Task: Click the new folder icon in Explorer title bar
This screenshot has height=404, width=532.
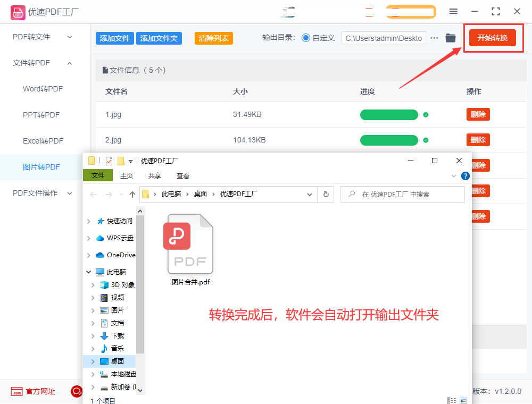Action: (121, 161)
